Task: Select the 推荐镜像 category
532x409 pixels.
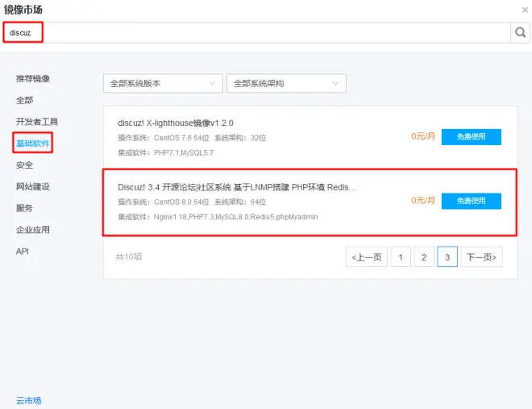Action: tap(33, 79)
